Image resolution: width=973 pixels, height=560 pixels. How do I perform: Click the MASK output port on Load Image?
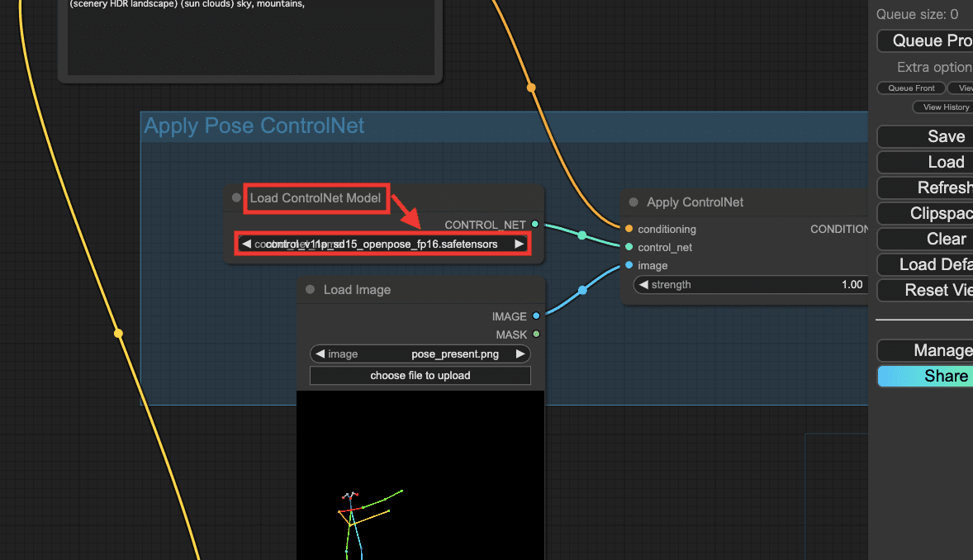coord(536,335)
